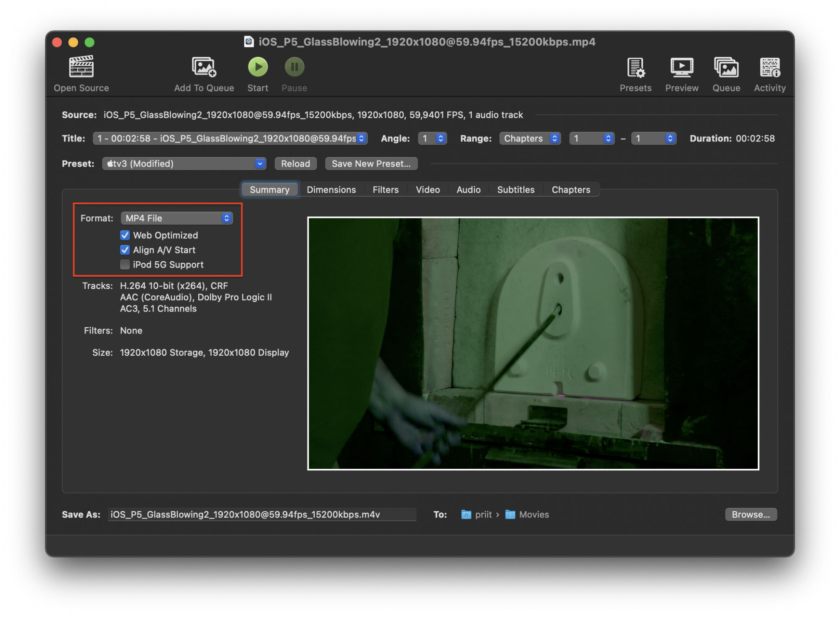Click the Save As filename field
This screenshot has height=617, width=840.
262,514
